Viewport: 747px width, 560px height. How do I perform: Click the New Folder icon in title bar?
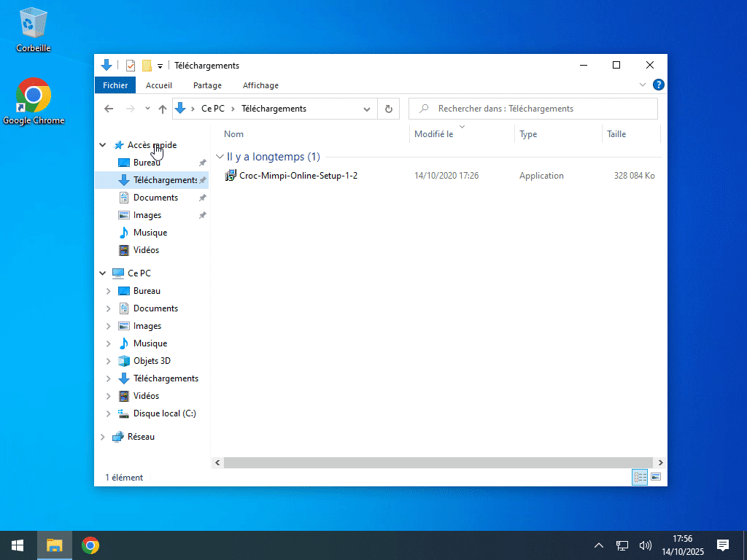pyautogui.click(x=147, y=66)
